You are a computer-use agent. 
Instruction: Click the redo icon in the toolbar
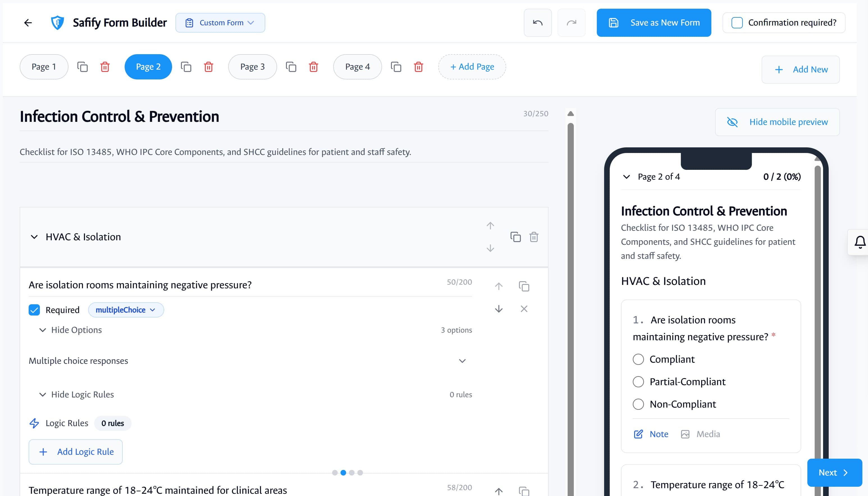tap(571, 22)
